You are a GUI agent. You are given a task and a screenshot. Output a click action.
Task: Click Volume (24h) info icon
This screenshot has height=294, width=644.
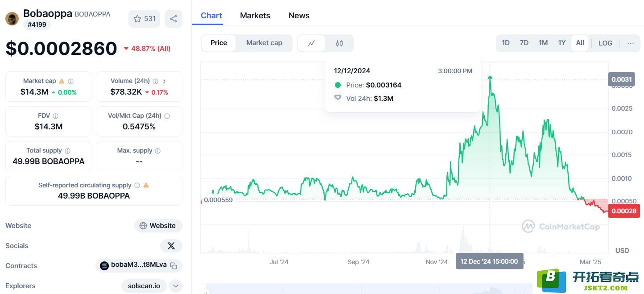tap(155, 81)
